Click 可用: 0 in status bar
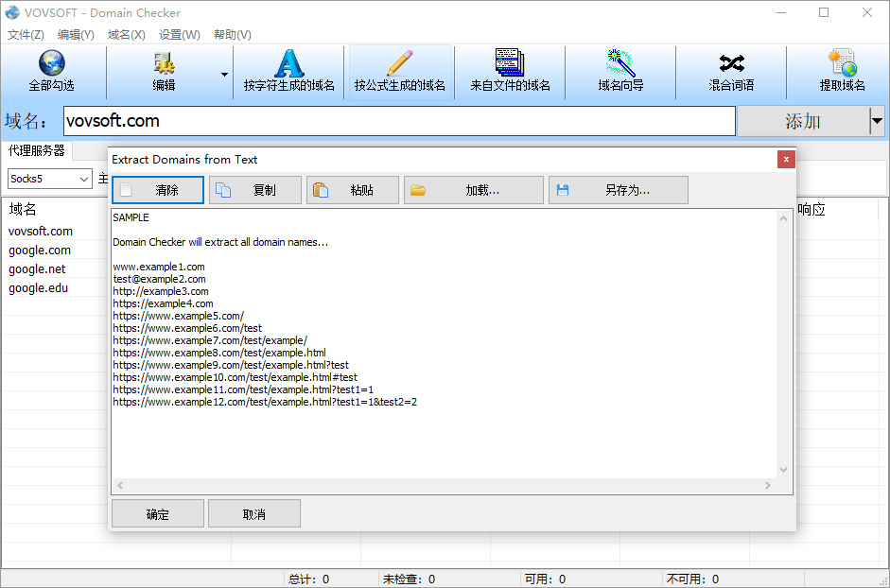The width and height of the screenshot is (890, 588). tap(545, 579)
